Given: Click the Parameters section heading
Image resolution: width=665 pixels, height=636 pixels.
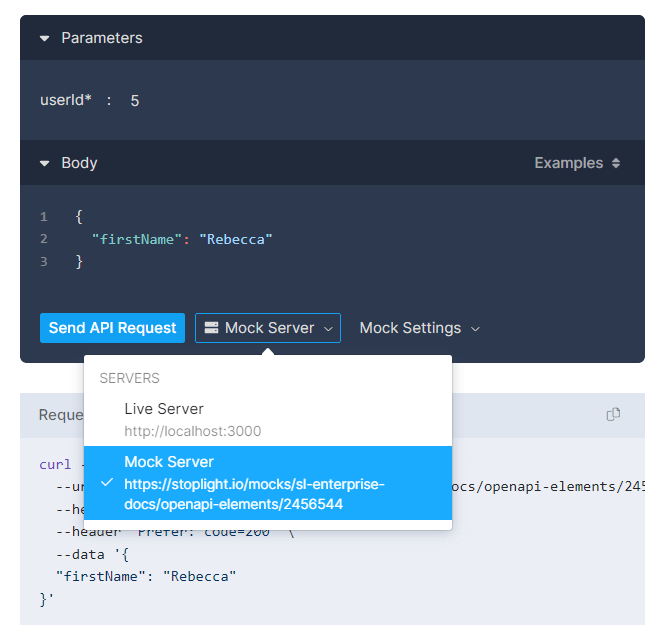Looking at the screenshot, I should point(102,38).
